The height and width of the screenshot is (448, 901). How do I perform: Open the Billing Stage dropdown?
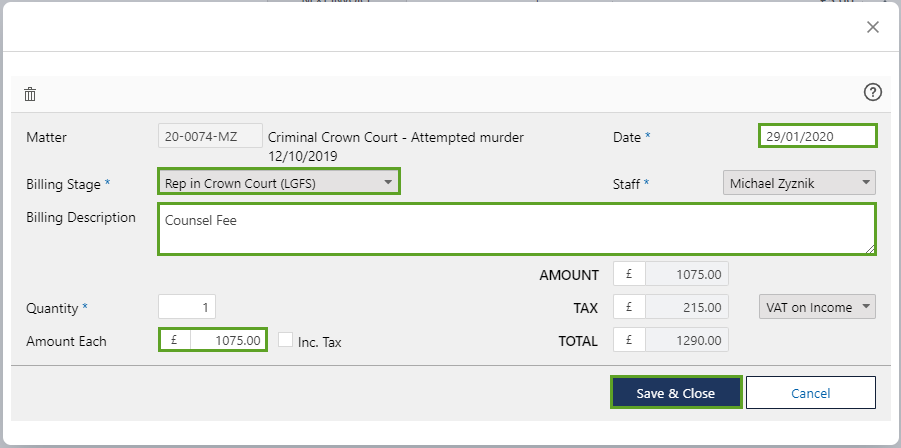point(279,182)
